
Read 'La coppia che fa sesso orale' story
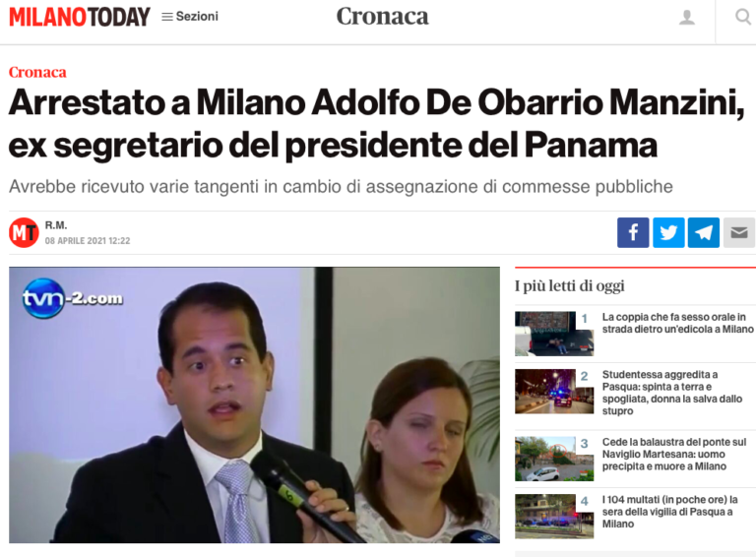(x=677, y=323)
